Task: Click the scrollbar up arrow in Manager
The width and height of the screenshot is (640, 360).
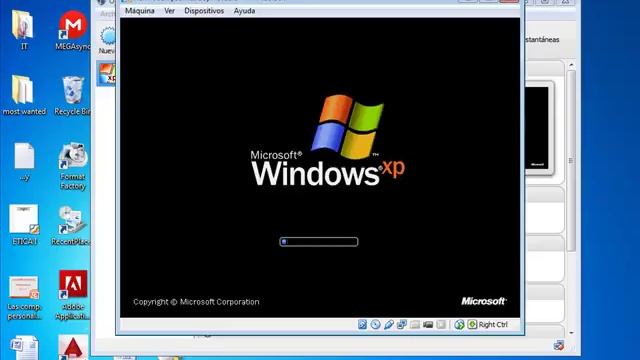Action: [x=571, y=65]
